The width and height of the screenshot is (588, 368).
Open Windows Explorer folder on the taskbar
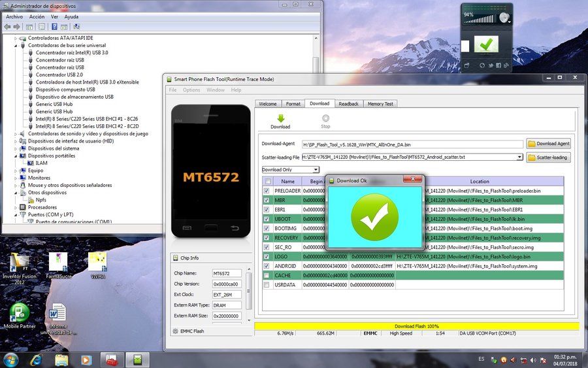tap(61, 360)
